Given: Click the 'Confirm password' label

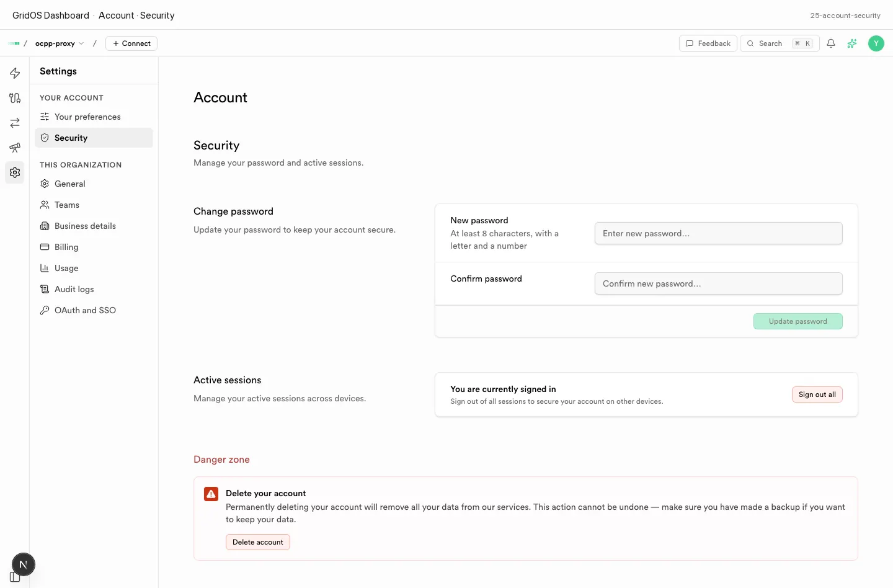Looking at the screenshot, I should click(486, 278).
